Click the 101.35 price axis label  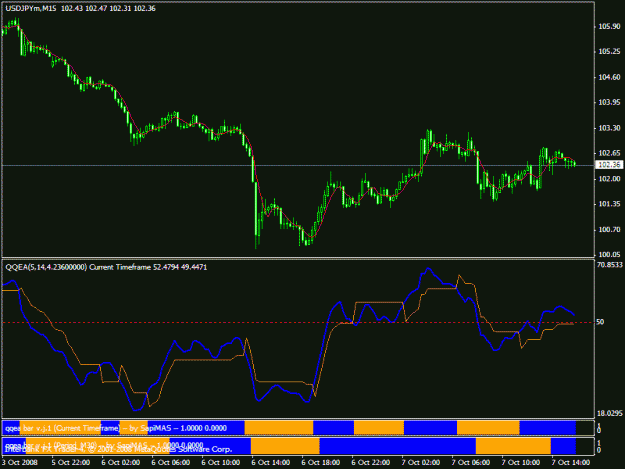point(609,204)
